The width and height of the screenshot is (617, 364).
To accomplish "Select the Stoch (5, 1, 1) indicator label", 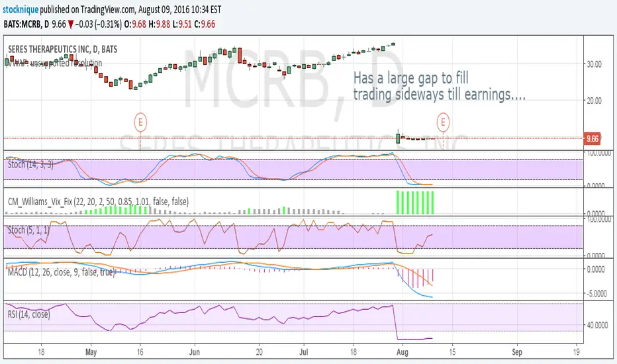I will [x=28, y=230].
